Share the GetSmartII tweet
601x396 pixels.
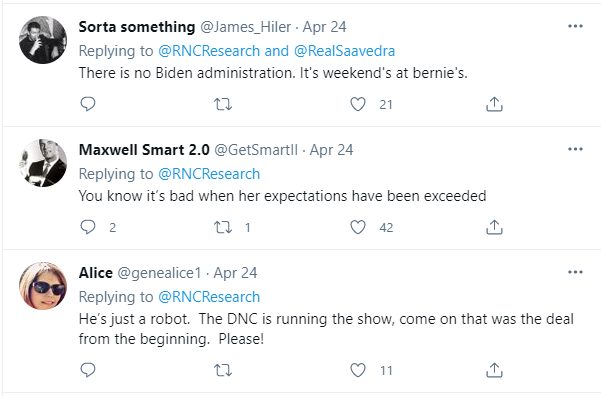coord(494,227)
